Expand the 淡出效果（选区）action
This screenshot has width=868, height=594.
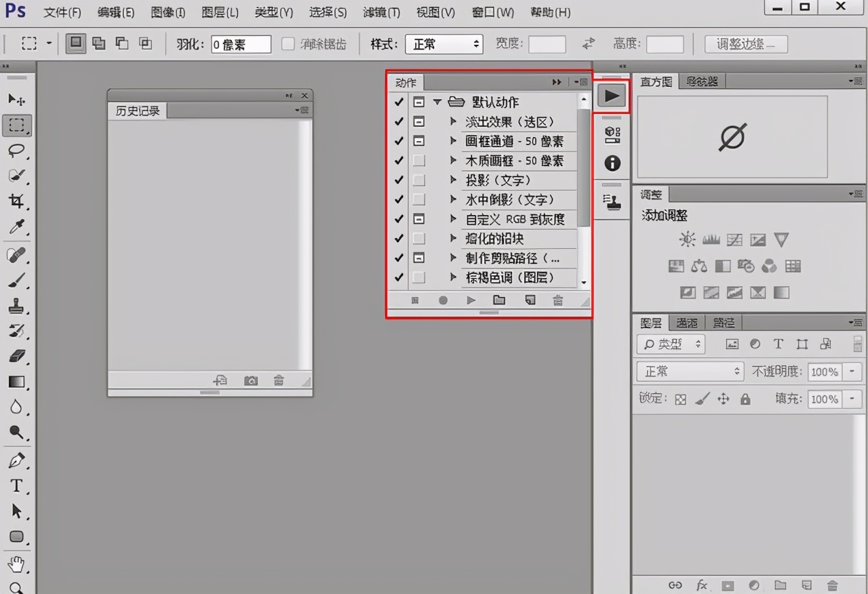tap(454, 122)
